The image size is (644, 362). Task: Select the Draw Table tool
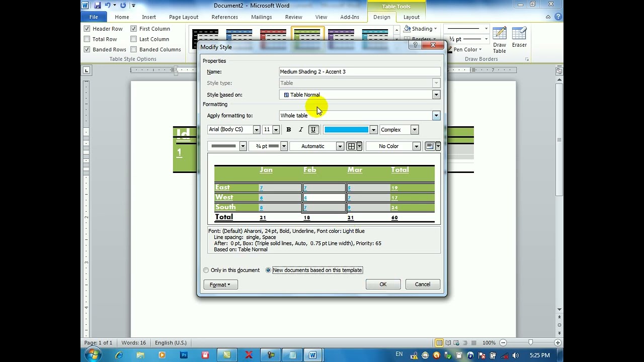pyautogui.click(x=499, y=40)
